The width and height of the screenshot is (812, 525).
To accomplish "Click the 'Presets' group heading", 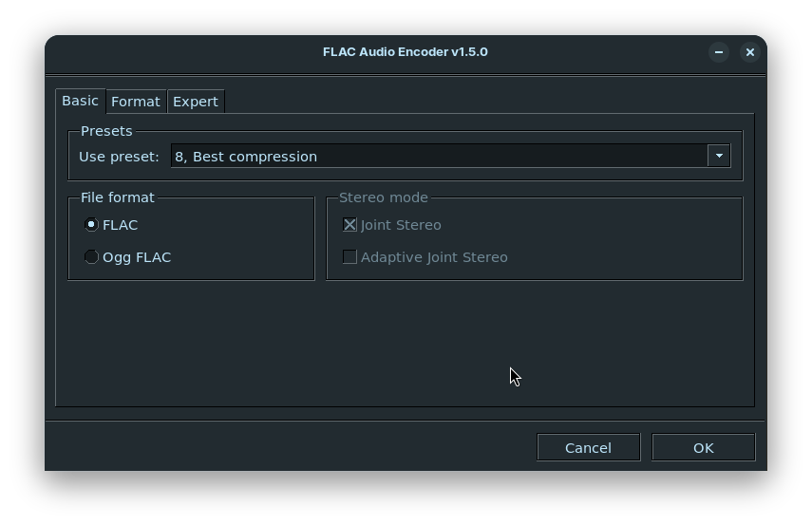I will tap(106, 131).
